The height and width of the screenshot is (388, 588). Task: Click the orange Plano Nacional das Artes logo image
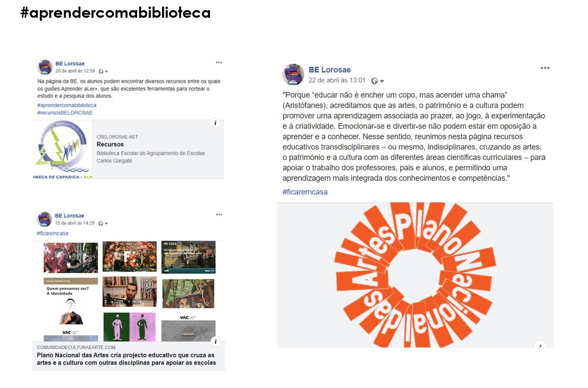(415, 275)
